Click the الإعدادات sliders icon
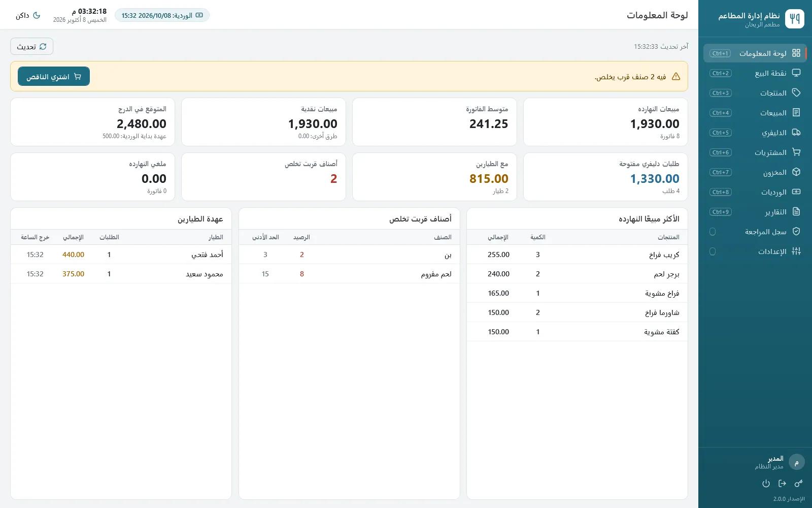Image resolution: width=812 pixels, height=508 pixels. point(796,251)
